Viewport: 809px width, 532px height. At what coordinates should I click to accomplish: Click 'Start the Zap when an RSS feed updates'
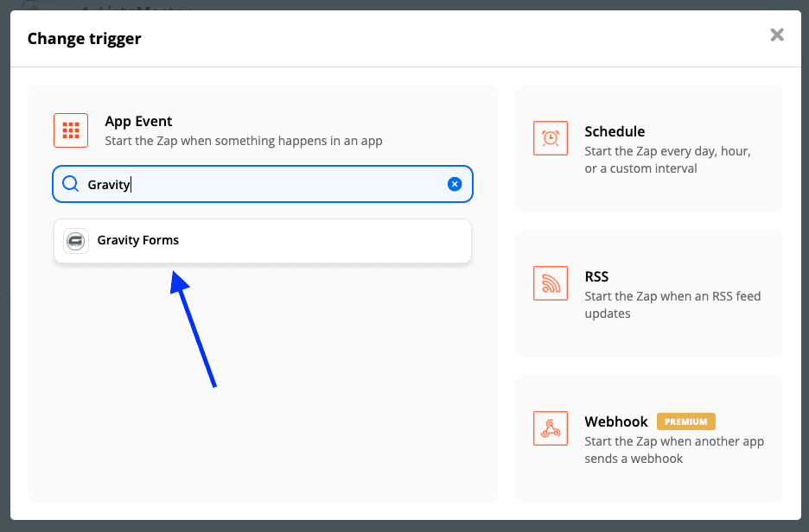coord(672,305)
